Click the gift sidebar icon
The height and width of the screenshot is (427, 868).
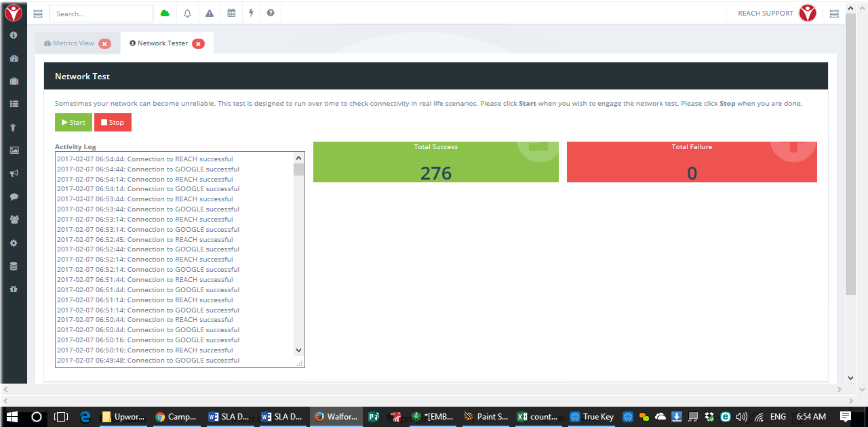coord(14,289)
